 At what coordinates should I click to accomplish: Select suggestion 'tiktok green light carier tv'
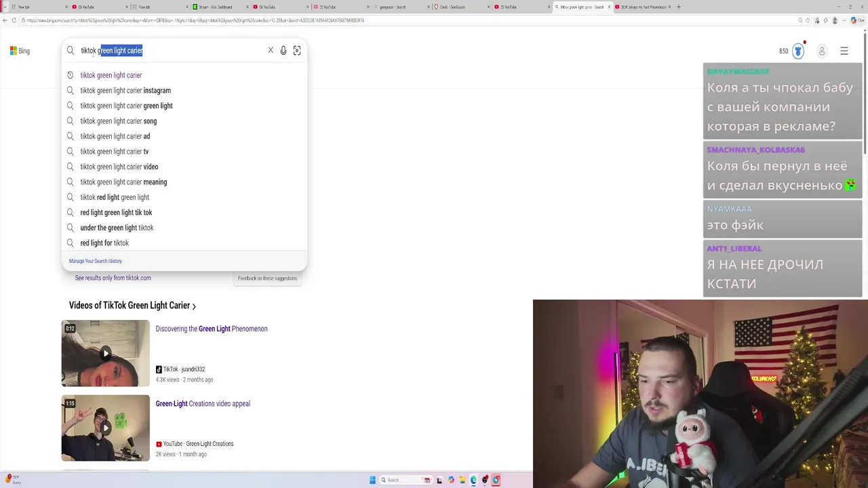click(x=184, y=151)
